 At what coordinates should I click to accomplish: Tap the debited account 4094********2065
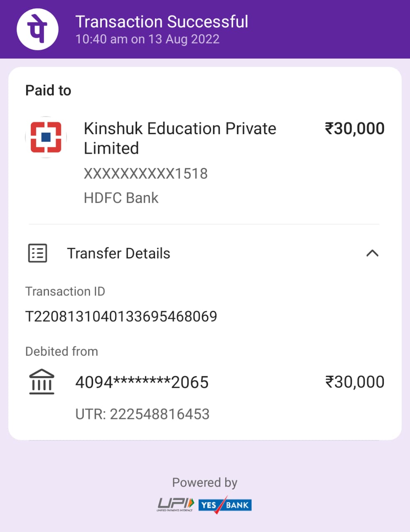[x=142, y=382]
